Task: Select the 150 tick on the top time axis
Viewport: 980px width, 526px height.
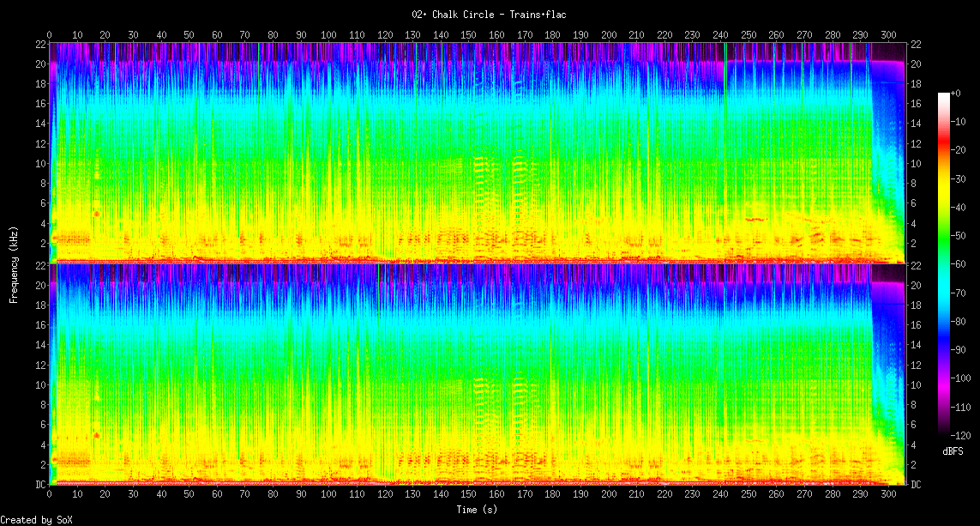Action: [x=468, y=34]
